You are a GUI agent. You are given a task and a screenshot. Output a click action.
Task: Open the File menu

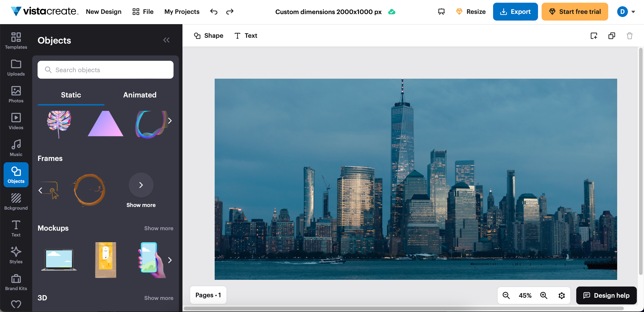[143, 12]
